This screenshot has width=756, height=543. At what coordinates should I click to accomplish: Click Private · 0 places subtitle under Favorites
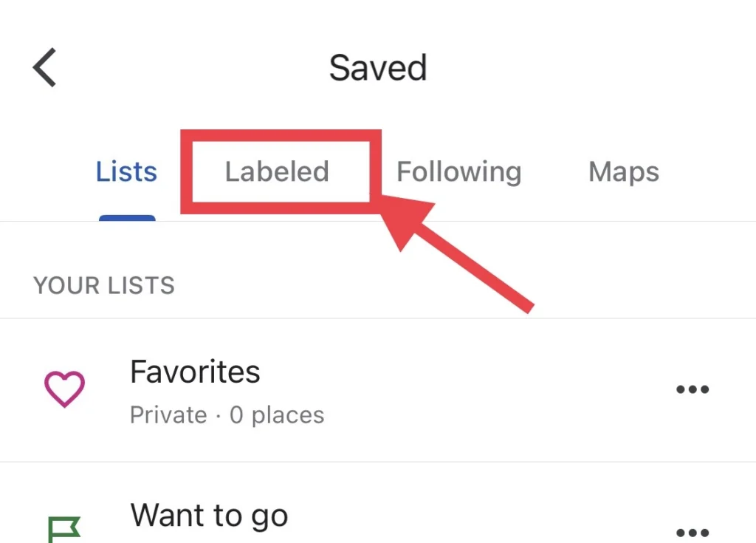point(227,415)
